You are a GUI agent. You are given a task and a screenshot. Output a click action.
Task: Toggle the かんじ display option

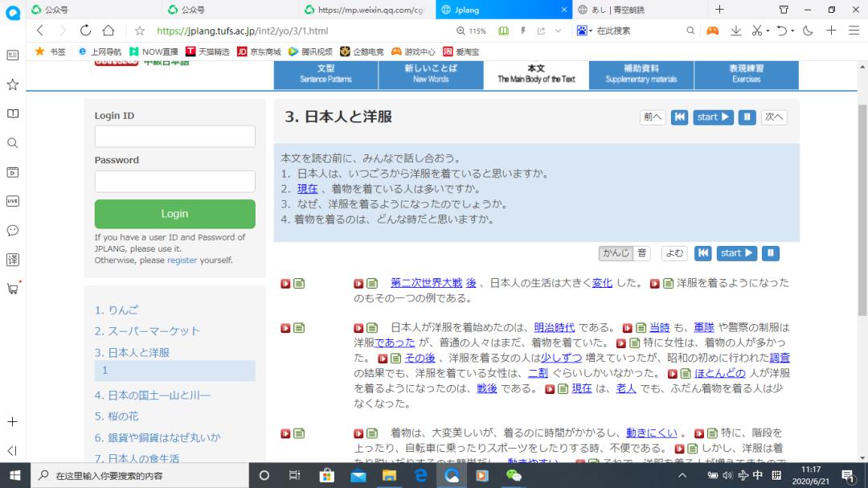point(616,252)
